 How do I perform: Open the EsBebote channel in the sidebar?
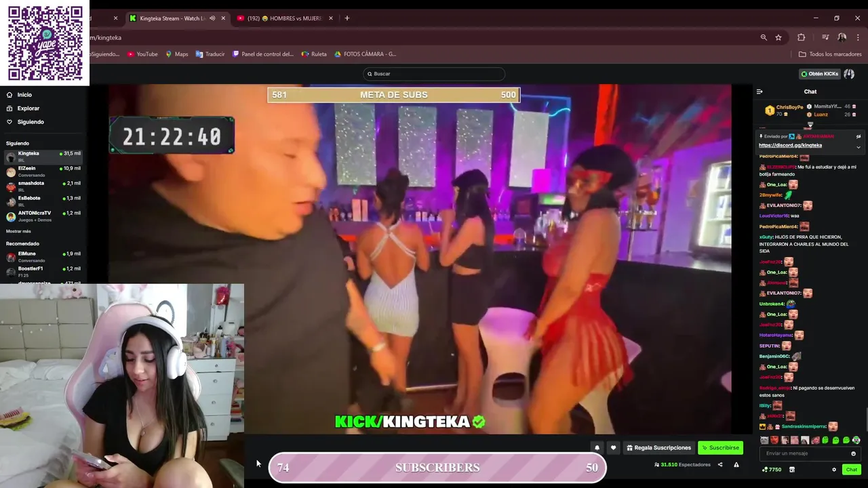(x=43, y=201)
